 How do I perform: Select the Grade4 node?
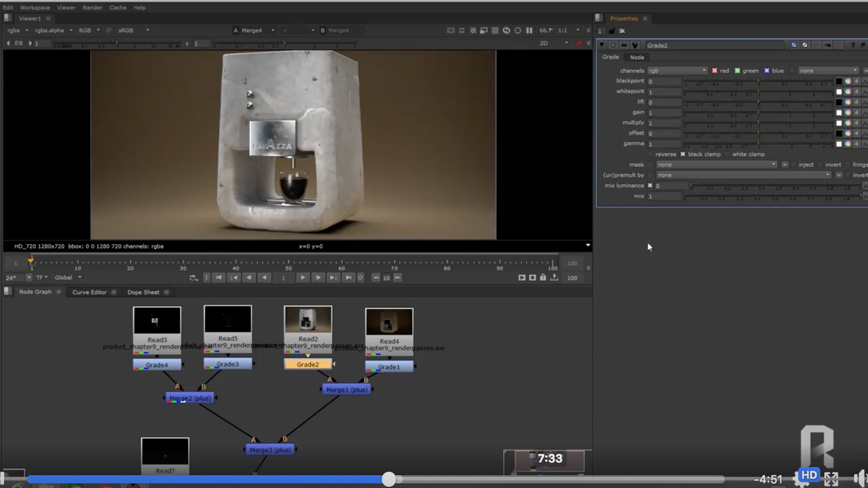click(x=156, y=365)
